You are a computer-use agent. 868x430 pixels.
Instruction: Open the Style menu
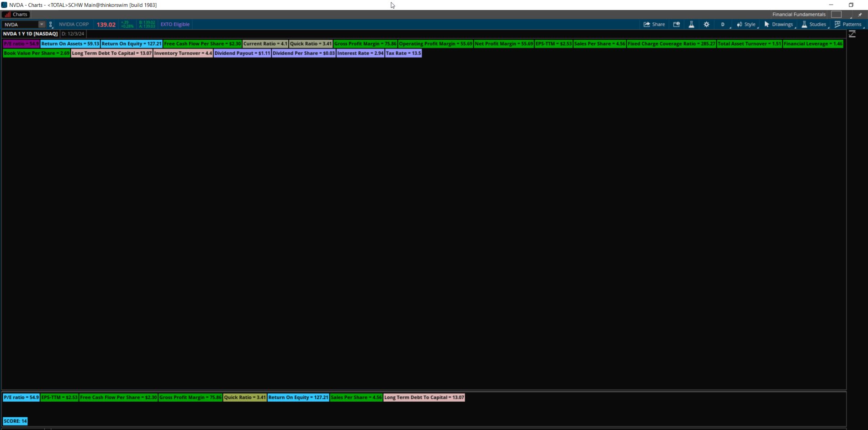[746, 24]
